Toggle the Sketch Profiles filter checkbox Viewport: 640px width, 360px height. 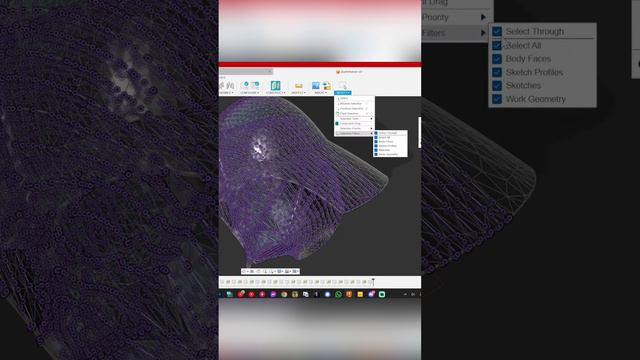[376, 146]
